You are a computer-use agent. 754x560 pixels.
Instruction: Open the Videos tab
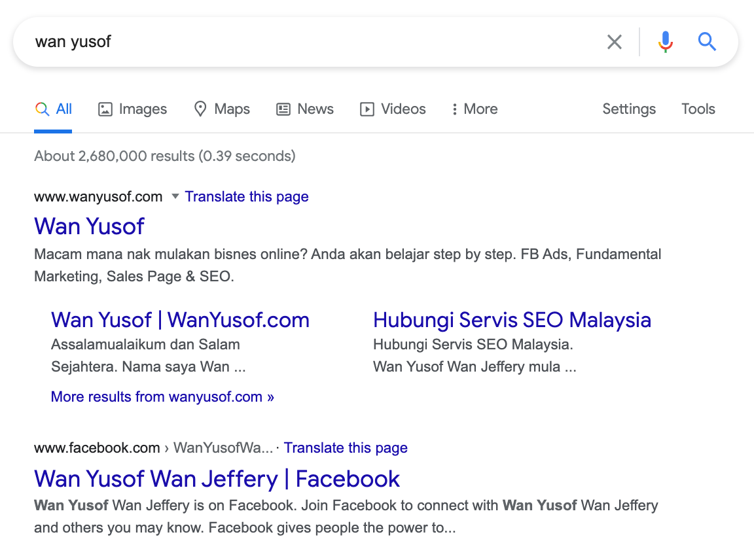(x=393, y=109)
